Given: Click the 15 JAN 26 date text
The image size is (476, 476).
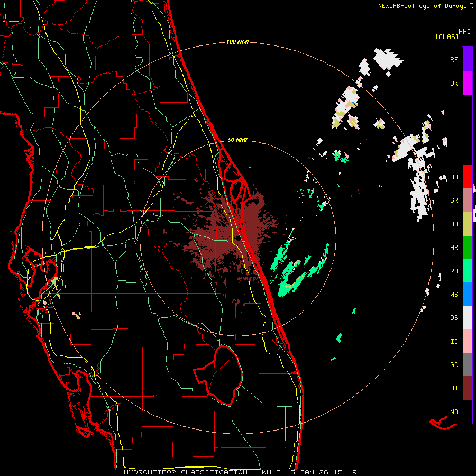Looking at the screenshot, I should coord(307,472).
